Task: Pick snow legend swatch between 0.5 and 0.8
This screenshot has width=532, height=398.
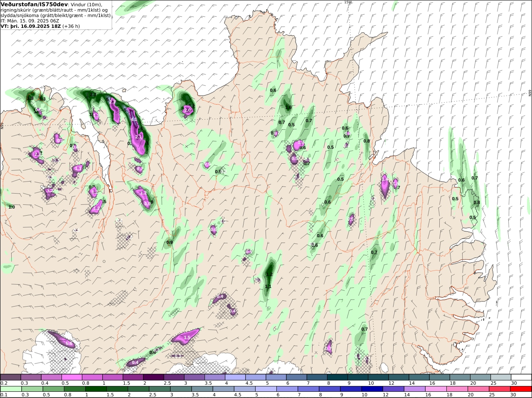Action: click(x=71, y=377)
